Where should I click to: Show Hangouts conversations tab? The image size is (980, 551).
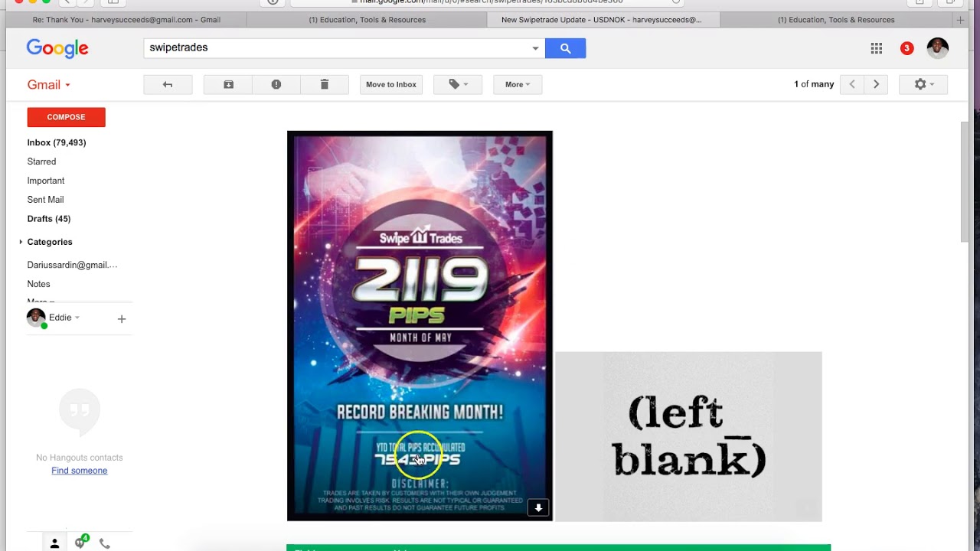coord(80,543)
